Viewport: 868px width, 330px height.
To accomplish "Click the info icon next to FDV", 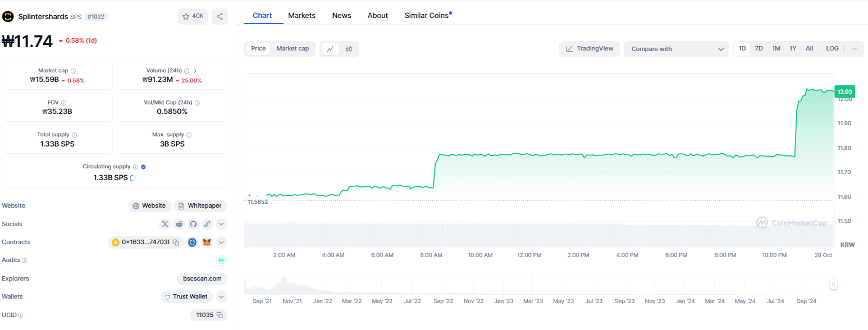I will pos(63,103).
